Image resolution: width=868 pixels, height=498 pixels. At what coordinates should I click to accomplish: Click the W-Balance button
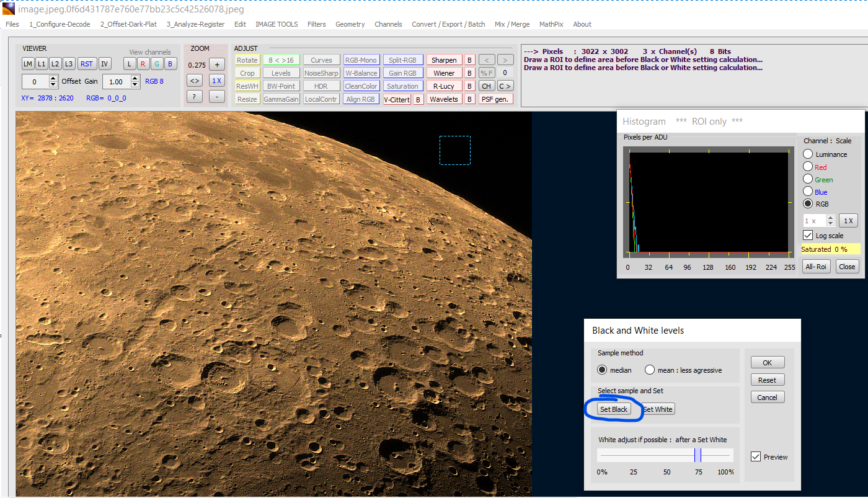coord(361,73)
